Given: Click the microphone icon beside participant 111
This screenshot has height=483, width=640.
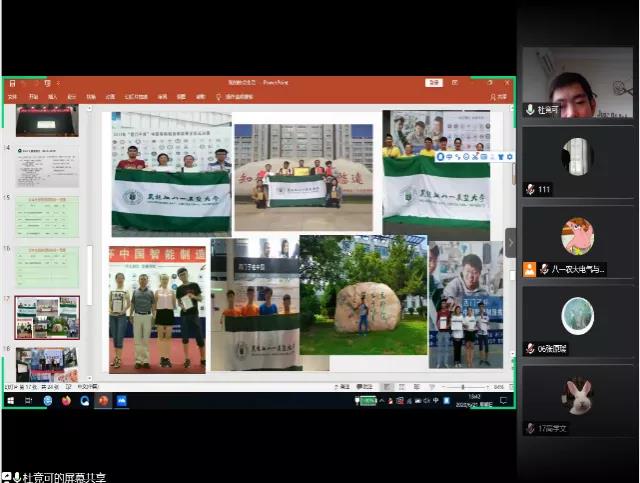Looking at the screenshot, I should [x=530, y=189].
